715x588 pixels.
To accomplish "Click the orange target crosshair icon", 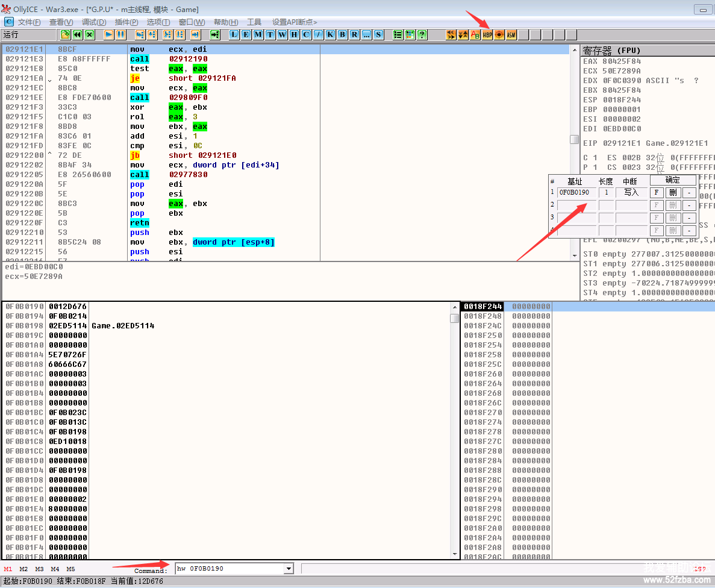I will click(x=499, y=35).
